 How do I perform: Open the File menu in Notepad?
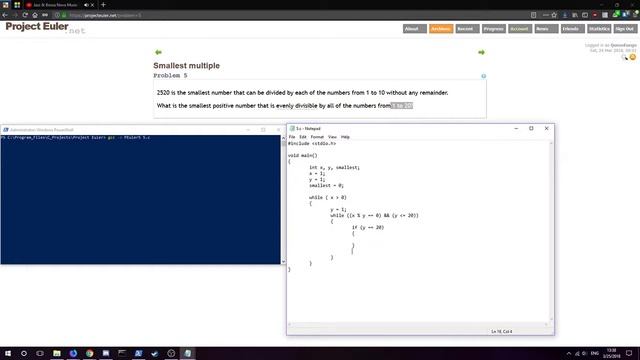(x=292, y=137)
